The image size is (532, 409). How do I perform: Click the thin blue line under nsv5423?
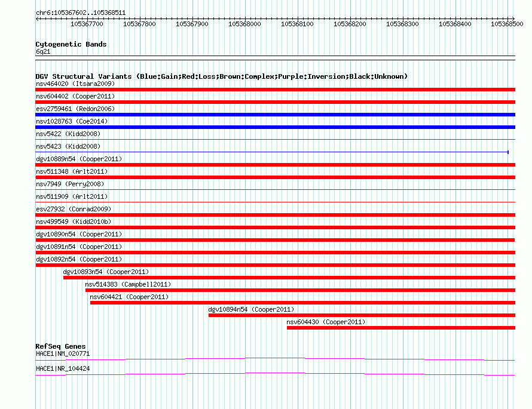click(272, 152)
